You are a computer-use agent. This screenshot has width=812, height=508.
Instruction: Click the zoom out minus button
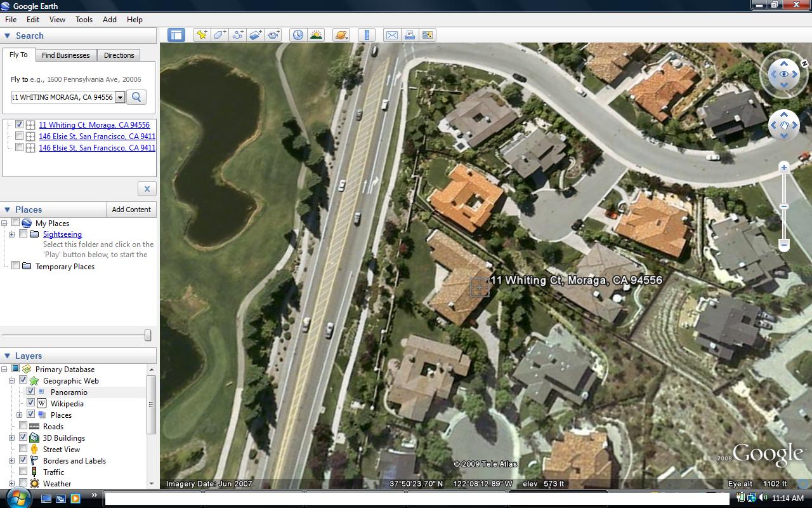tap(784, 244)
